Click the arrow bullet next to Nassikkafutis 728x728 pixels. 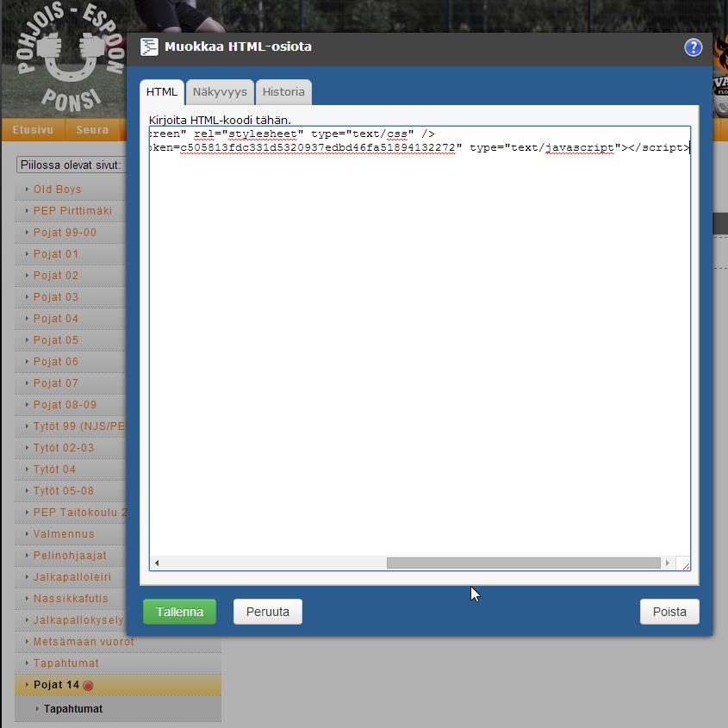pyautogui.click(x=27, y=599)
